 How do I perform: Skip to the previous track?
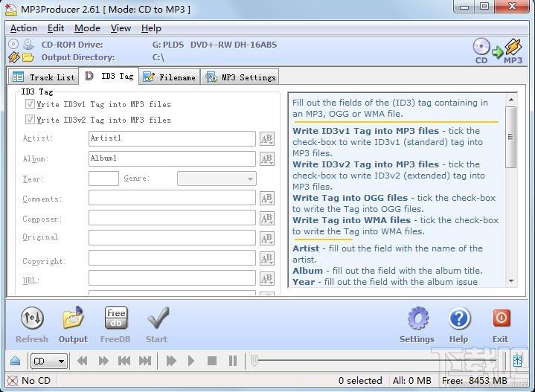click(124, 361)
